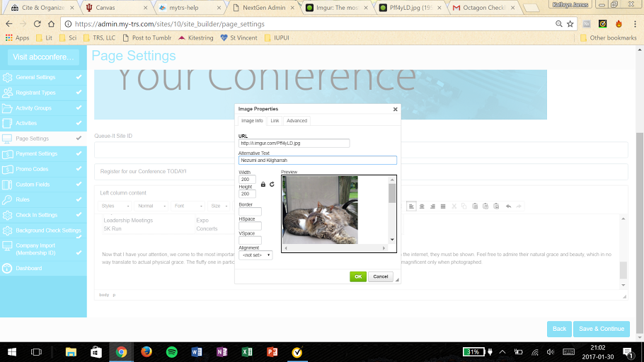This screenshot has width=644, height=362.
Task: Click the reset size icon
Action: (272, 184)
